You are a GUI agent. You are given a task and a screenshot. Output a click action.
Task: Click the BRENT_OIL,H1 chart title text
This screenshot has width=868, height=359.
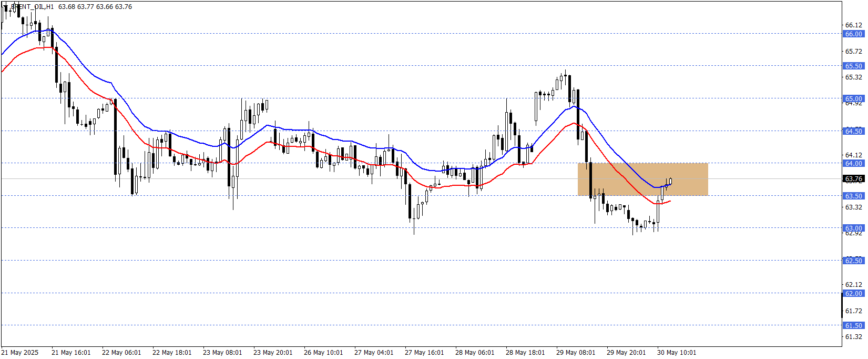32,7
